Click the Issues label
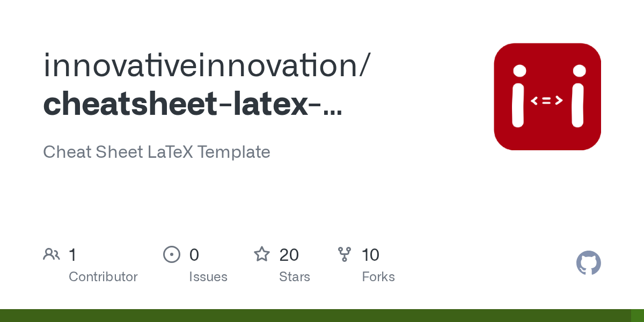The width and height of the screenshot is (644, 322). 208,277
